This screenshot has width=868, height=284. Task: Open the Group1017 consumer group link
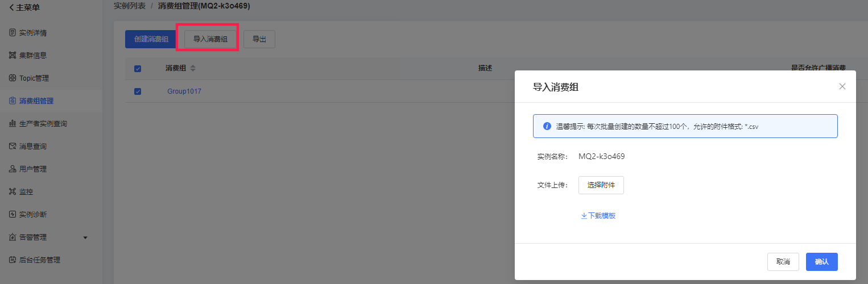(184, 91)
